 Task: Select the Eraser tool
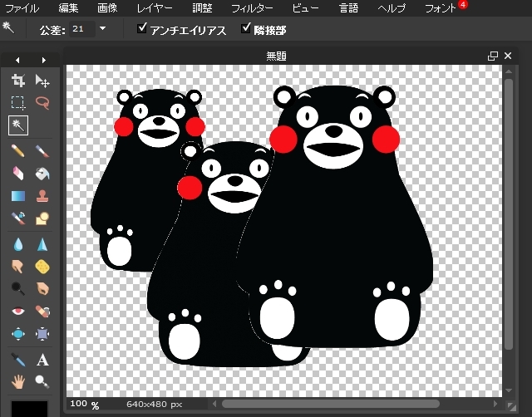[x=18, y=174]
